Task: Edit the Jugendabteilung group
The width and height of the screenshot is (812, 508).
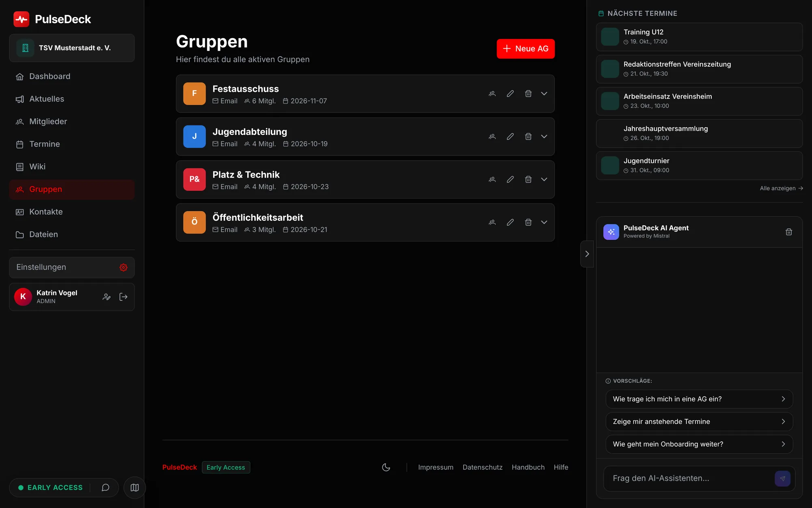Action: tap(510, 137)
